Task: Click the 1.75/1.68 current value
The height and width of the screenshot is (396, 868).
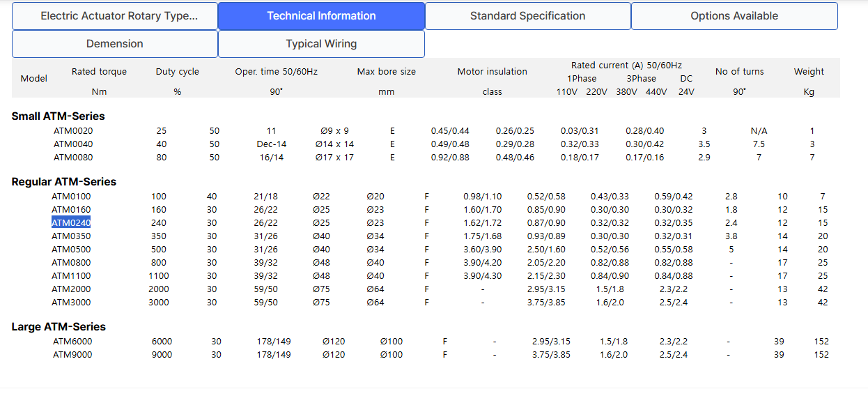Action: pos(482,236)
